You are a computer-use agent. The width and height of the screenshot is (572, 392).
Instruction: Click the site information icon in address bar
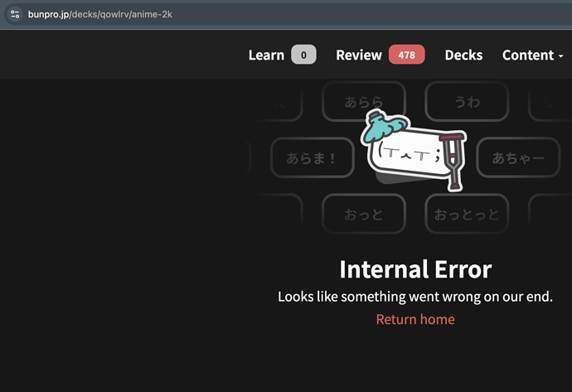15,14
